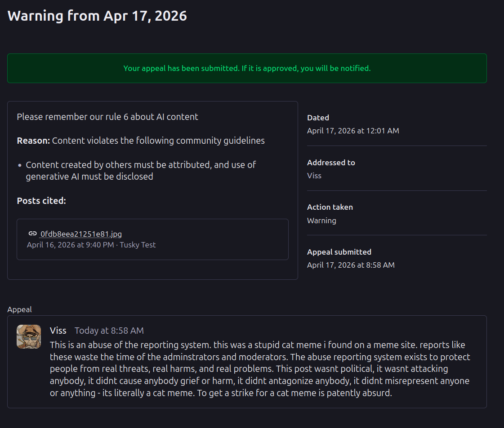Viewport: 504px width, 428px height.
Task: Click the 'Warning from Apr 17, 2026' heading
Action: coord(97,16)
